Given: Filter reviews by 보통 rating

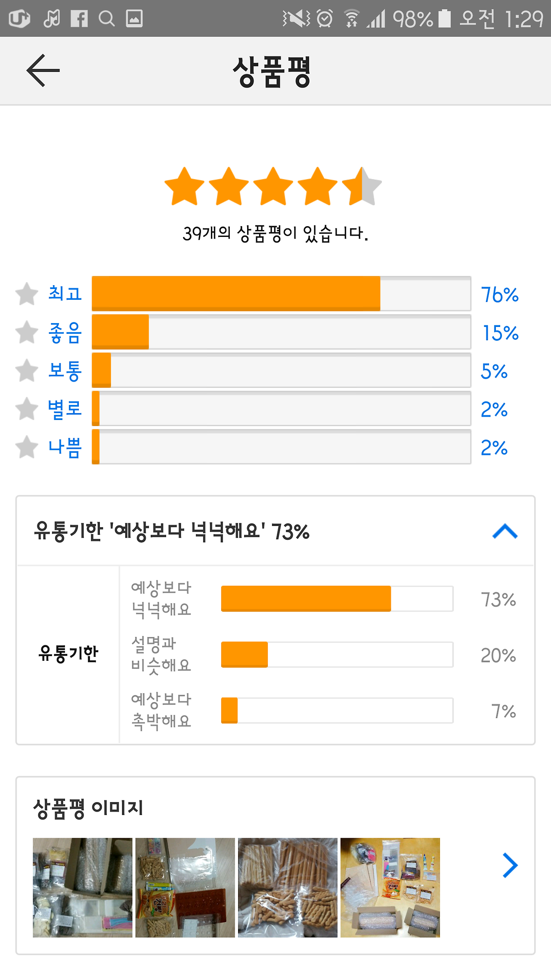Looking at the screenshot, I should pos(65,370).
